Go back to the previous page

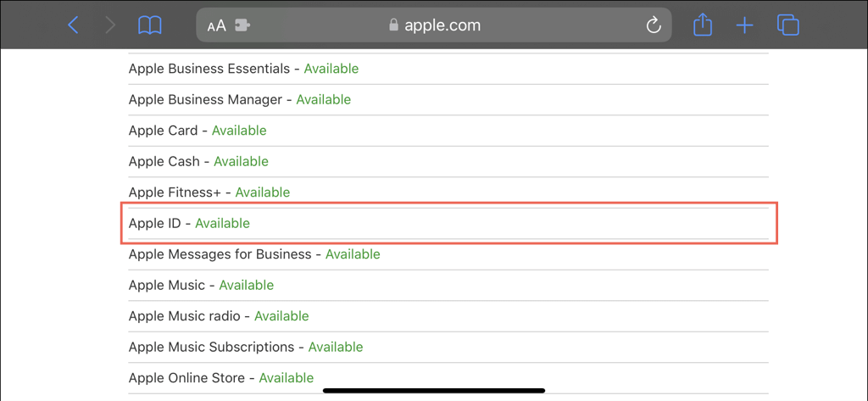[x=73, y=25]
